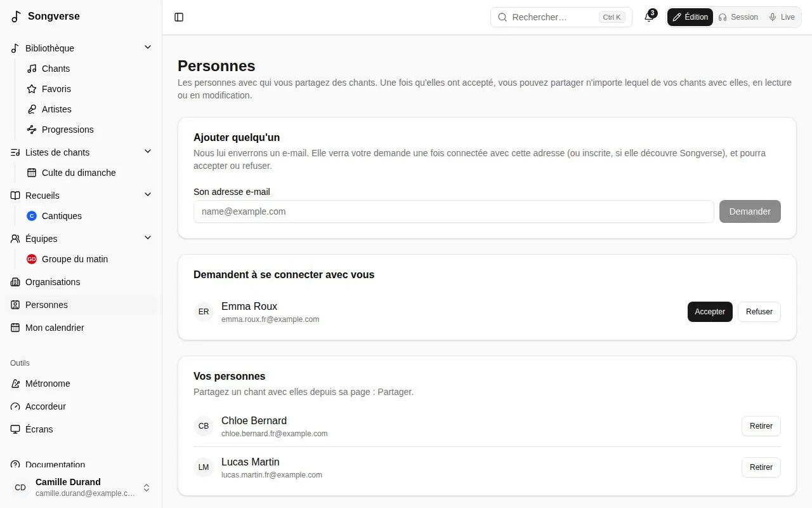
Task: Click the search magnifier icon
Action: (x=502, y=17)
